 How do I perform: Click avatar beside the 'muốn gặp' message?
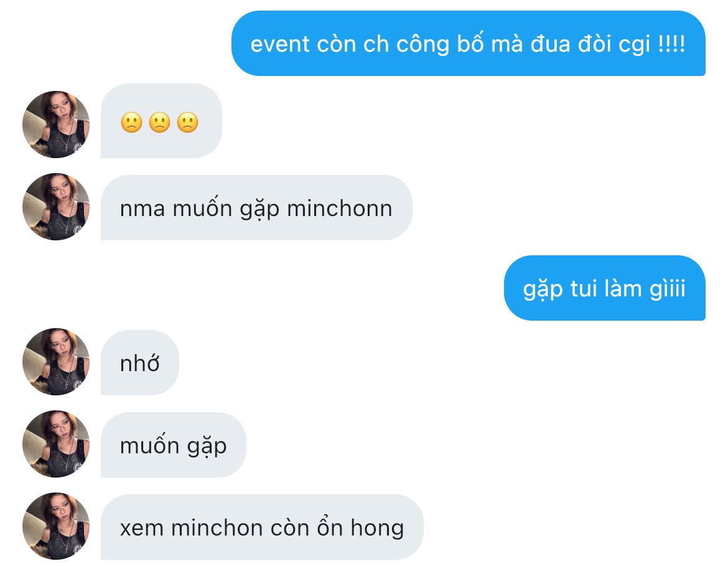pyautogui.click(x=56, y=444)
